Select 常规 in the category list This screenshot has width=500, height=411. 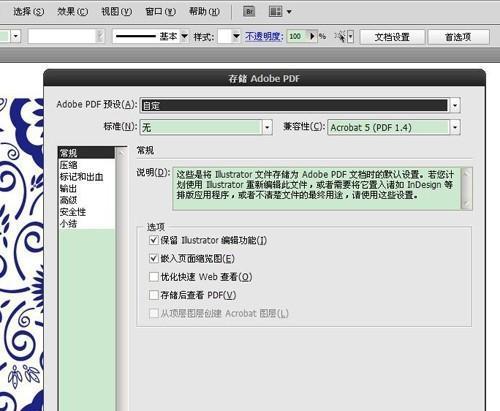click(86, 153)
